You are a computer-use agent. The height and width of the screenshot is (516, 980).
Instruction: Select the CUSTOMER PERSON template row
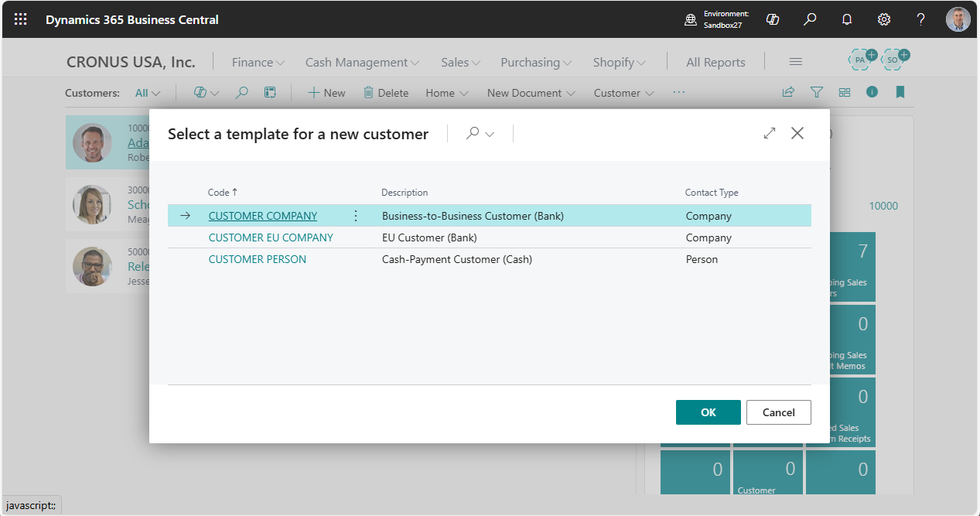pos(257,259)
